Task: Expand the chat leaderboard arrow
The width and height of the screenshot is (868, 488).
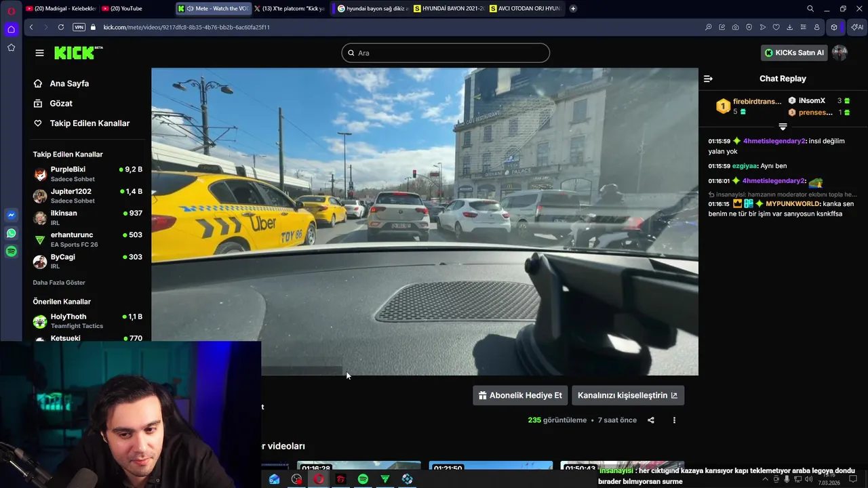Action: 783,127
